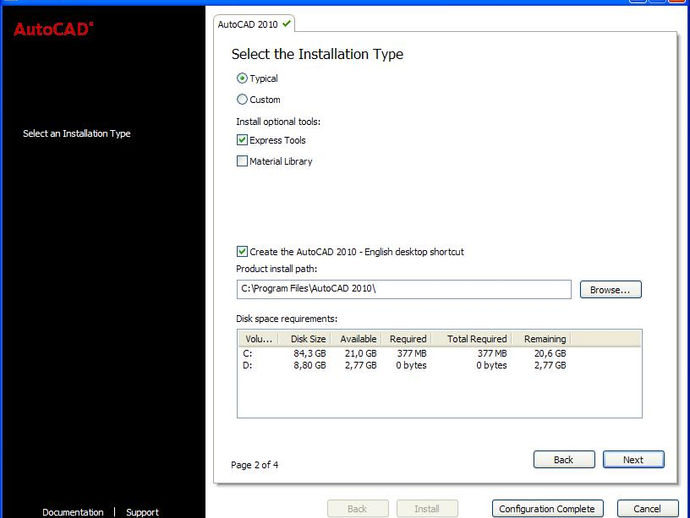Enable the Material Library checkbox
690x518 pixels.
coord(242,161)
